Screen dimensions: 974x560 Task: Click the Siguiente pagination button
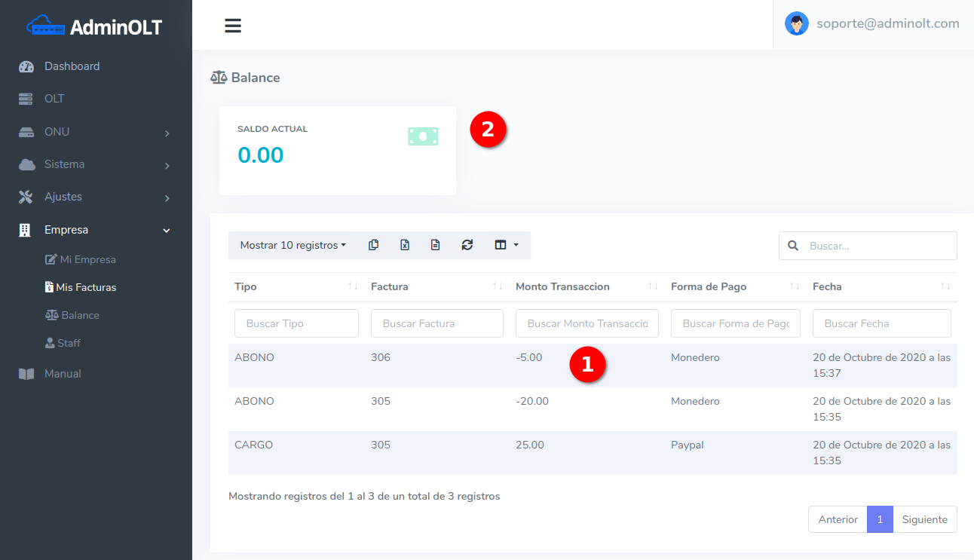point(924,519)
